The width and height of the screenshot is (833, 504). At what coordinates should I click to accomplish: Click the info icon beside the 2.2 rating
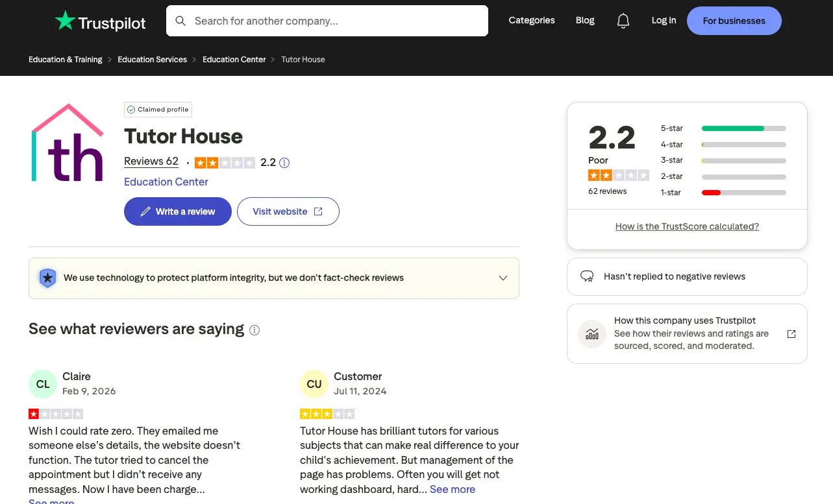286,162
